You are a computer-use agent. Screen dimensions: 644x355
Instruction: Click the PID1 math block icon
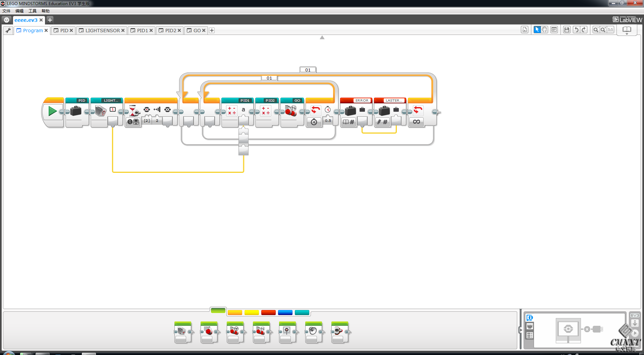232,110
